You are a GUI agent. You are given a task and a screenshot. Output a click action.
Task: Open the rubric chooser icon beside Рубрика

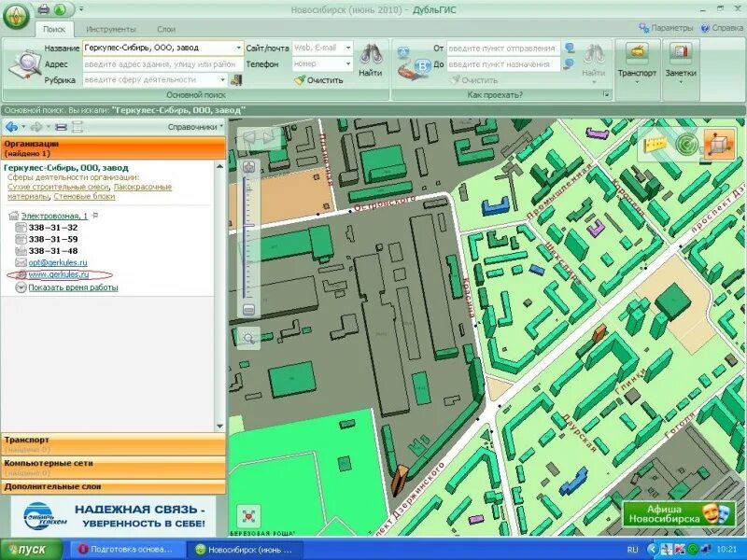pos(236,80)
